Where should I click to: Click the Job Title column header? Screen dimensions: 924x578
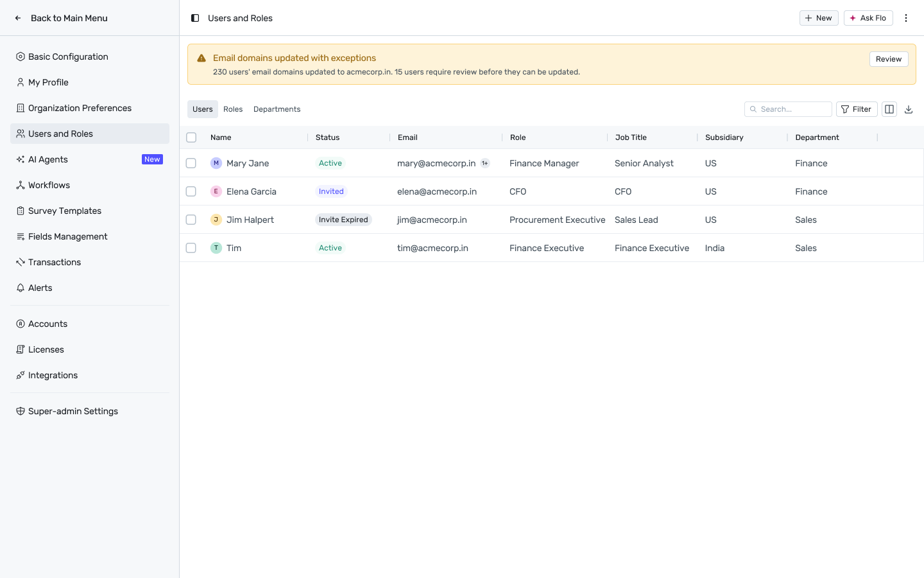(x=631, y=137)
